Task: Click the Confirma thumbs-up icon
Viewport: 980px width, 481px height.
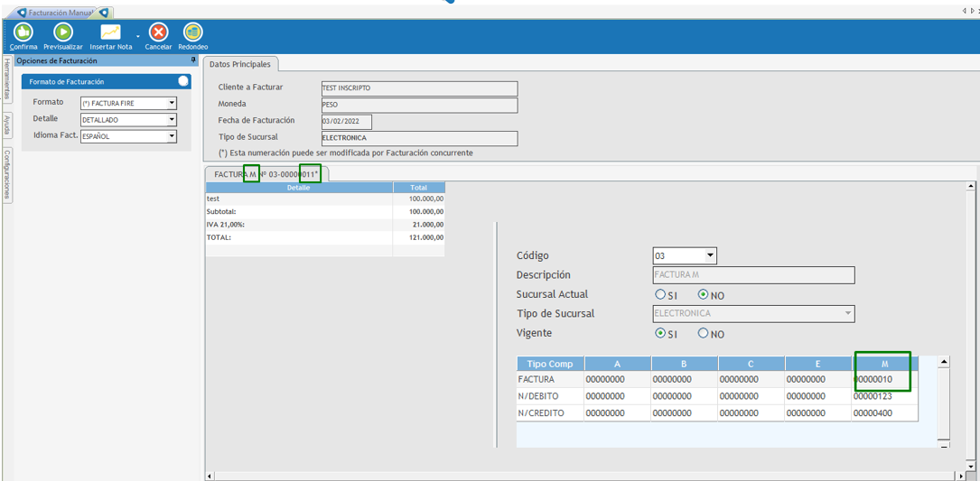Action: coord(23,32)
